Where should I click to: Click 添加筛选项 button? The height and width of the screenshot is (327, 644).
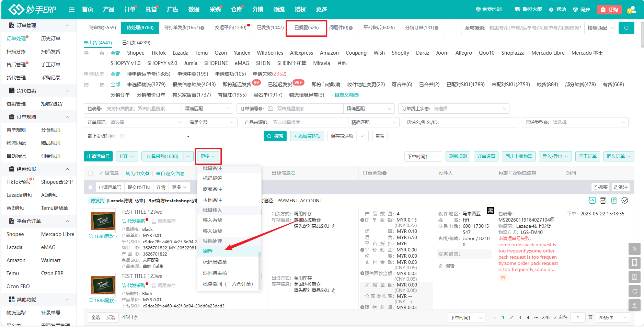click(307, 136)
